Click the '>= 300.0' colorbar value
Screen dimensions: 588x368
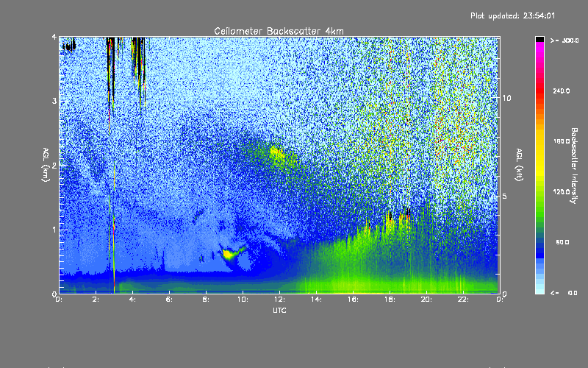click(x=564, y=40)
